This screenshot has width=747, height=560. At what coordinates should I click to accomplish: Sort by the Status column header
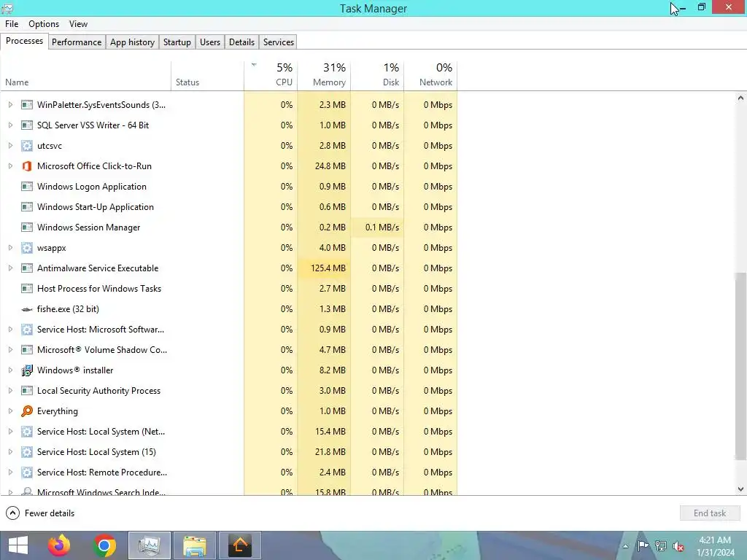pyautogui.click(x=207, y=76)
